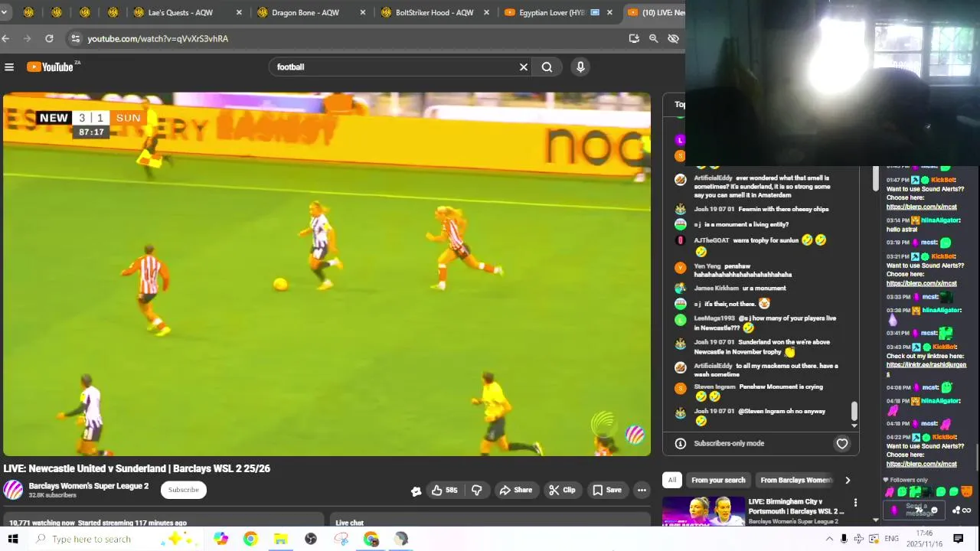The height and width of the screenshot is (551, 980).
Task: Click the Send a message chat box
Action: 915,510
